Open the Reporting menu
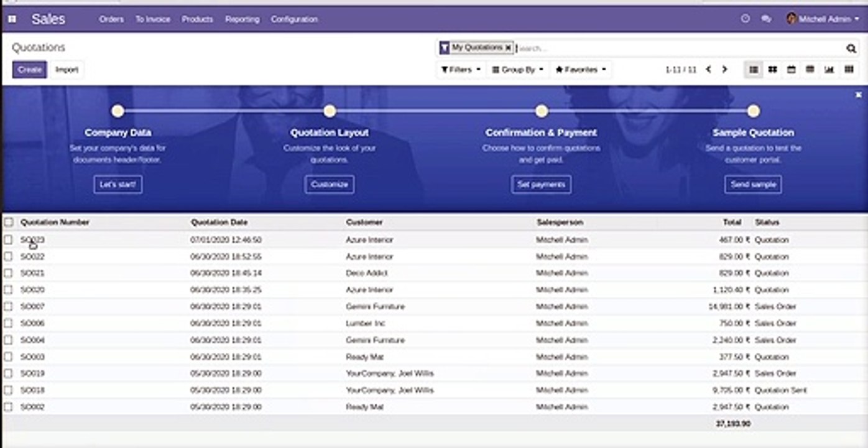The height and width of the screenshot is (448, 868). pos(242,19)
